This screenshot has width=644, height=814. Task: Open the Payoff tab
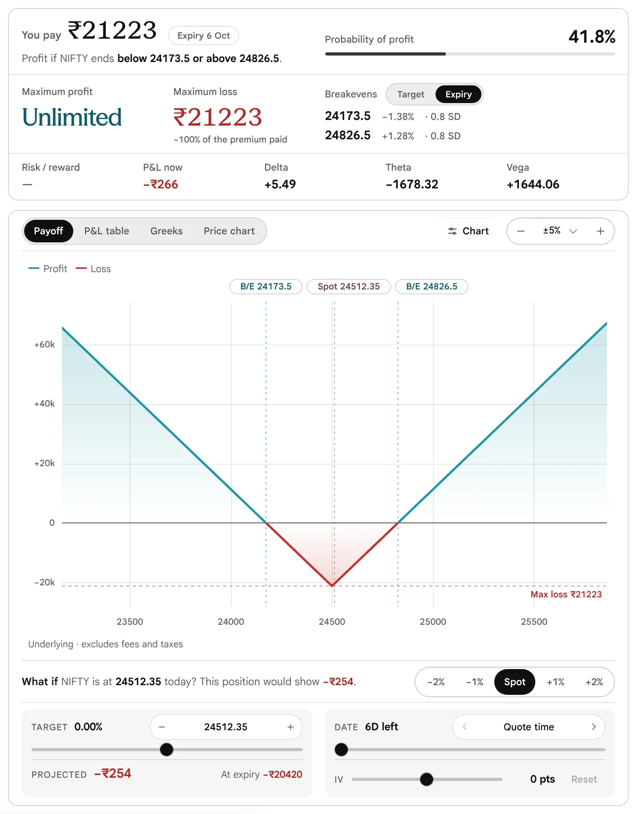click(48, 231)
